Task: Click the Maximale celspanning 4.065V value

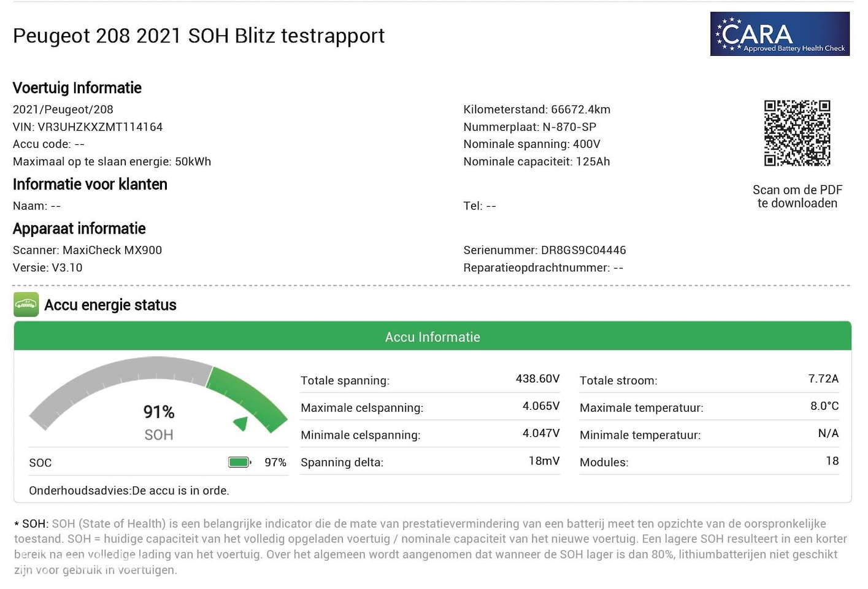Action: click(x=540, y=406)
